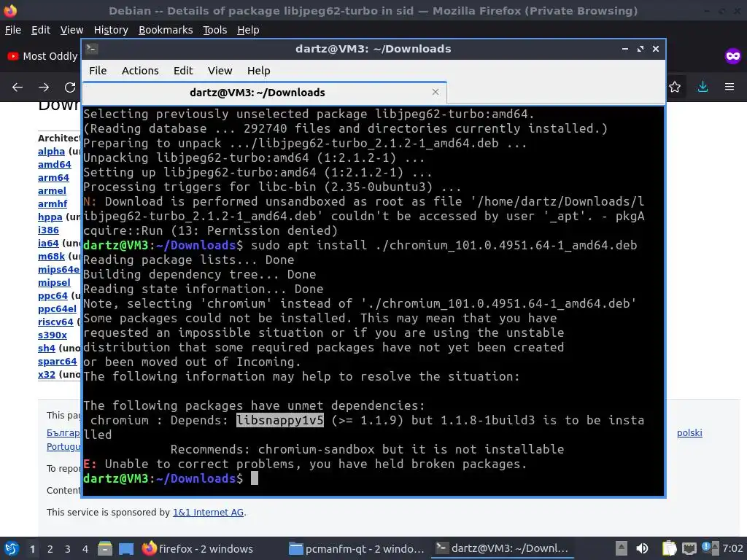Open the armhf architecture link

click(x=53, y=204)
